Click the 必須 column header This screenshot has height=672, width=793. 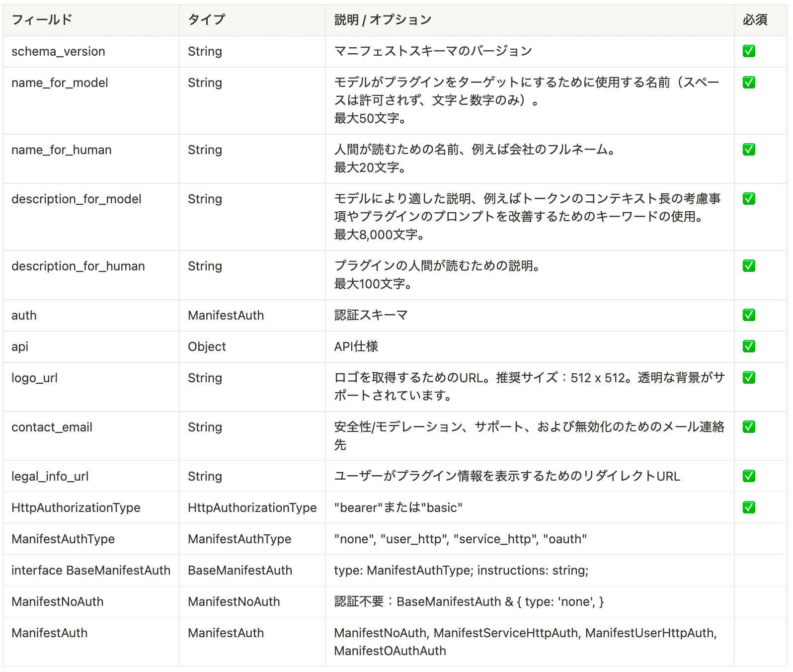coord(755,20)
